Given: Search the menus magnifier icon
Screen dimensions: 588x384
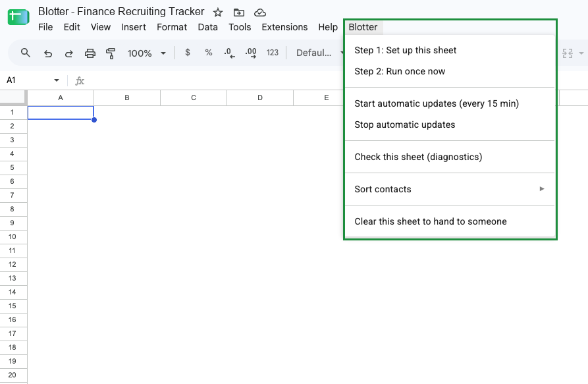Looking at the screenshot, I should (x=26, y=53).
